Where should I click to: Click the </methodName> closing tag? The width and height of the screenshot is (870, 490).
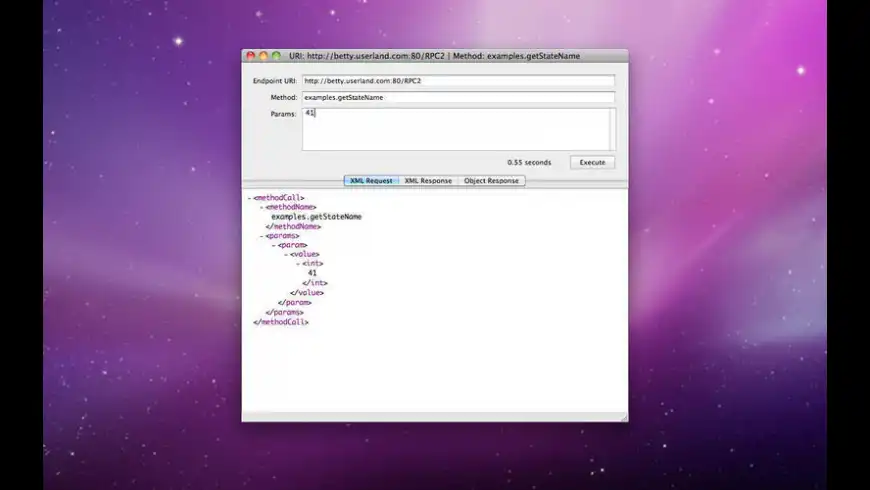tap(294, 226)
